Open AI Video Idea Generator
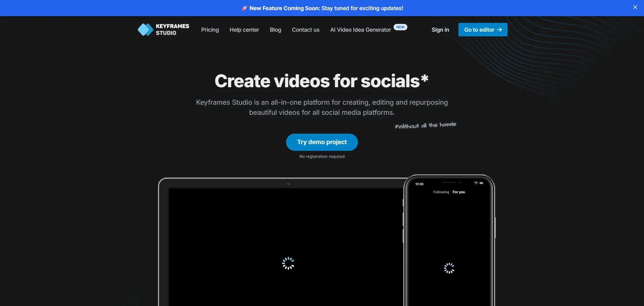The width and height of the screenshot is (644, 306). (360, 30)
